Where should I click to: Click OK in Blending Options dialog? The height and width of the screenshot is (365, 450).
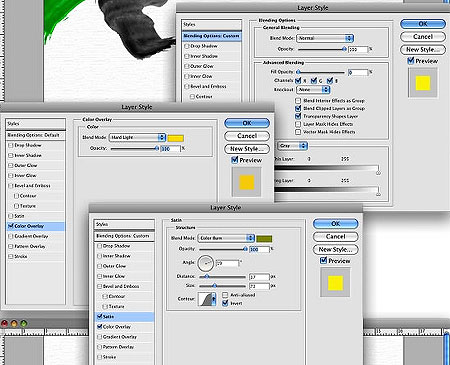pos(423,24)
